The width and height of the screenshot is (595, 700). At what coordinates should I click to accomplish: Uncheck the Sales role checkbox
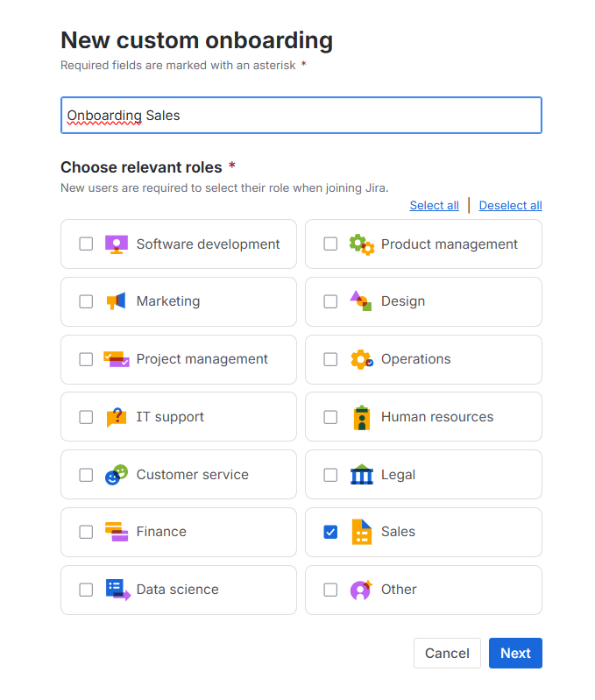click(330, 532)
